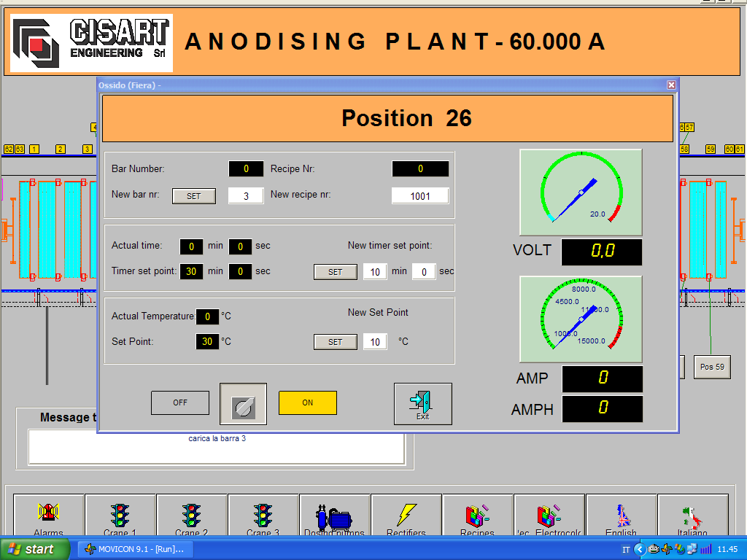Open the Rectifiers lightning icon
The width and height of the screenshot is (747, 560).
[406, 516]
